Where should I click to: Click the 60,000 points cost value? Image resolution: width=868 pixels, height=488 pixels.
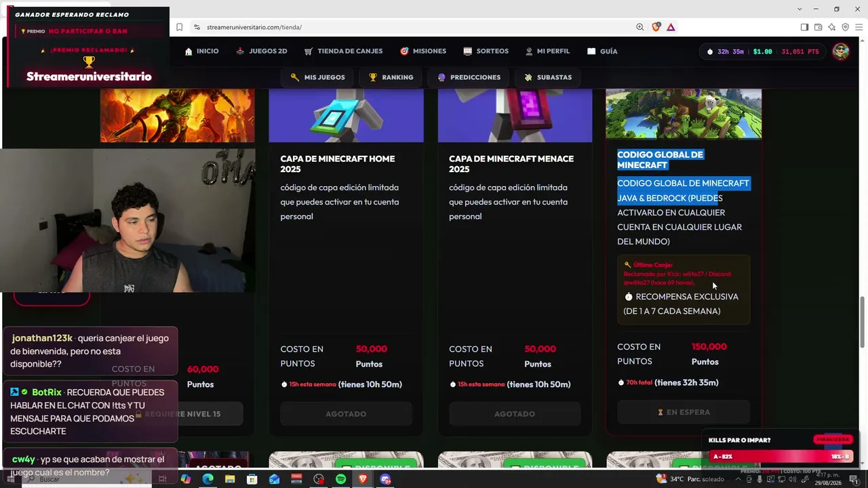[x=203, y=369]
